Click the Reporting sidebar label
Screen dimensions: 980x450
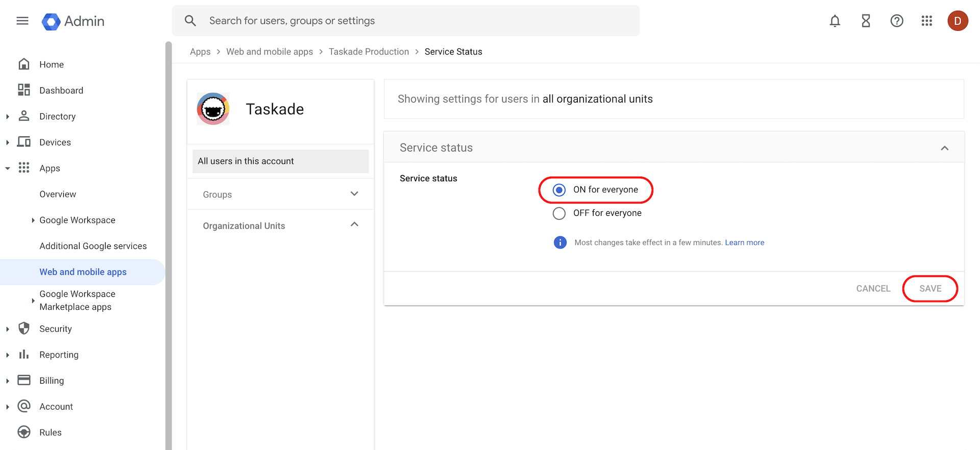(x=59, y=355)
